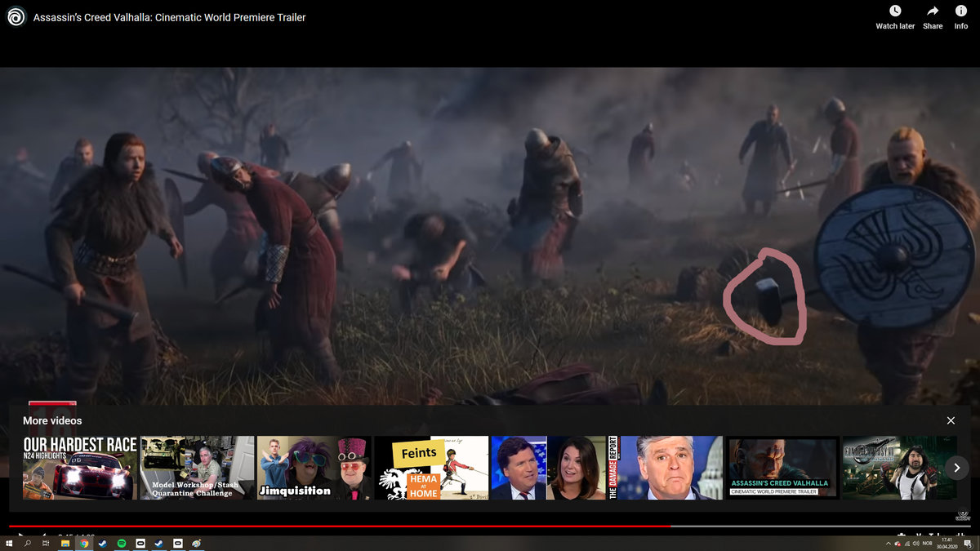Open the Feints HEMA at Home video
Screen dimensions: 980x551
point(431,468)
